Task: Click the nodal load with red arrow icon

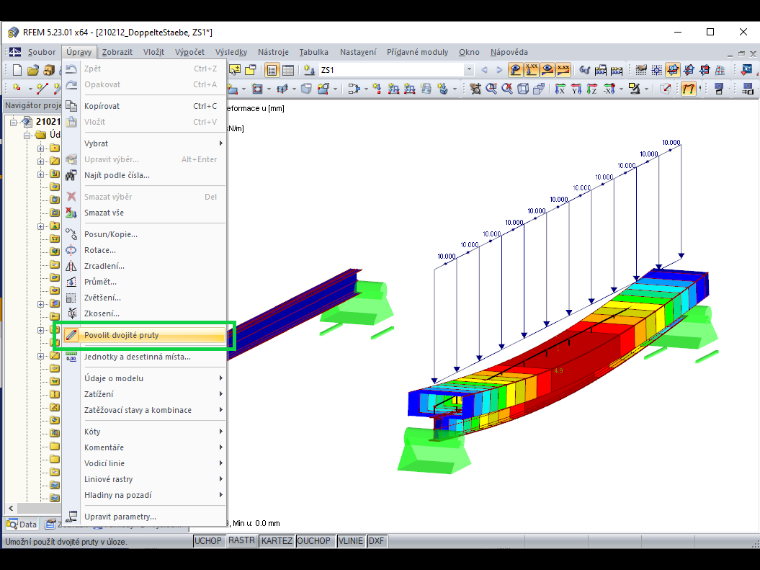Action: pyautogui.click(x=378, y=88)
